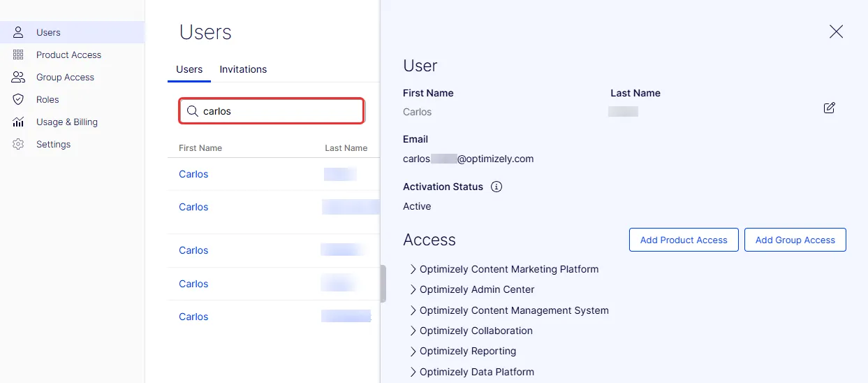Click the Group Access people icon
868x383 pixels.
18,77
